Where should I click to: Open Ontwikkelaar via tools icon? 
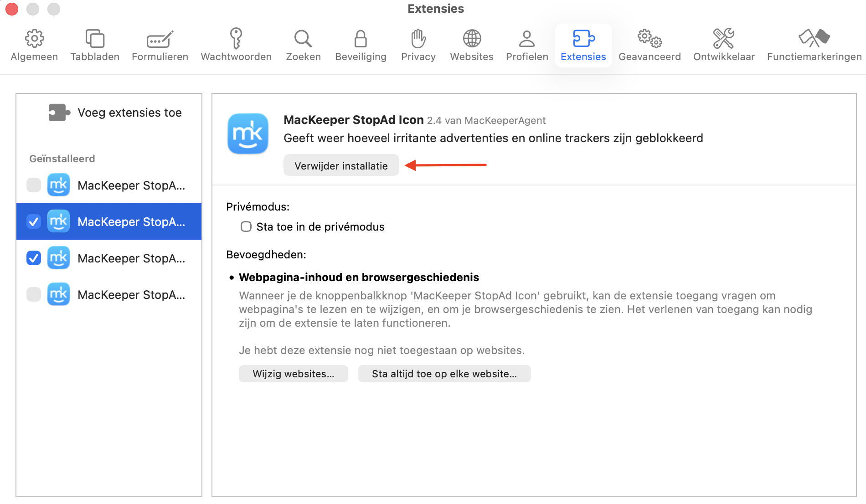coord(724,44)
